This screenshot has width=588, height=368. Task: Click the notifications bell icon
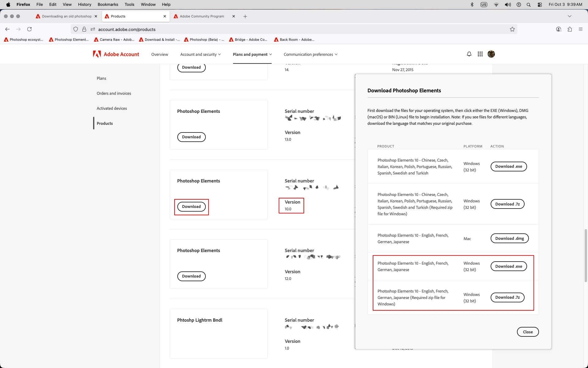click(x=469, y=54)
